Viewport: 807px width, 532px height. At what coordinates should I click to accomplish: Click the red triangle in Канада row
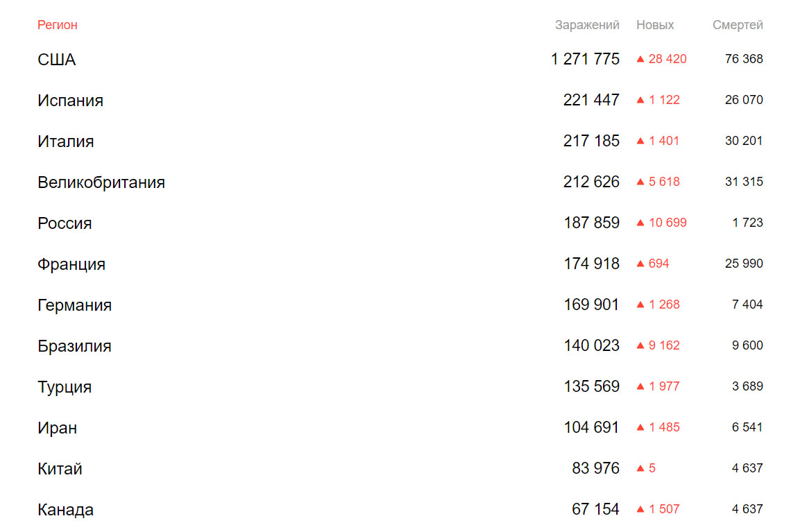tap(640, 509)
